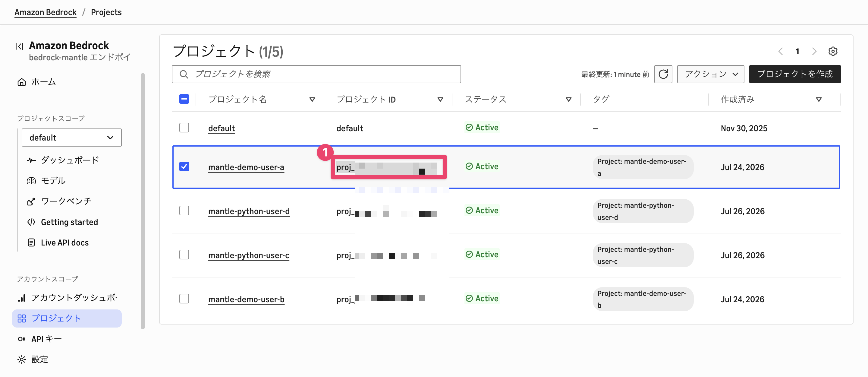Click the tag Project: mantle-demo-user-b

643,299
